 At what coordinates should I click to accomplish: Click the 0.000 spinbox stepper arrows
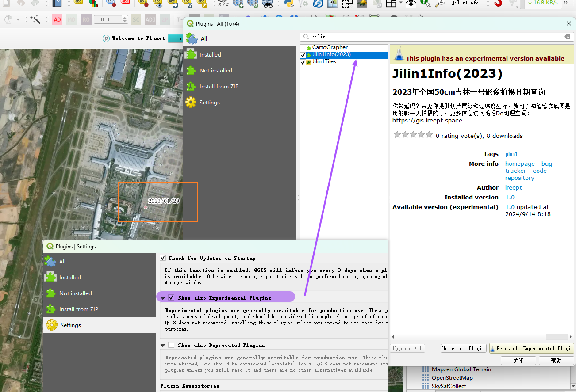125,19
